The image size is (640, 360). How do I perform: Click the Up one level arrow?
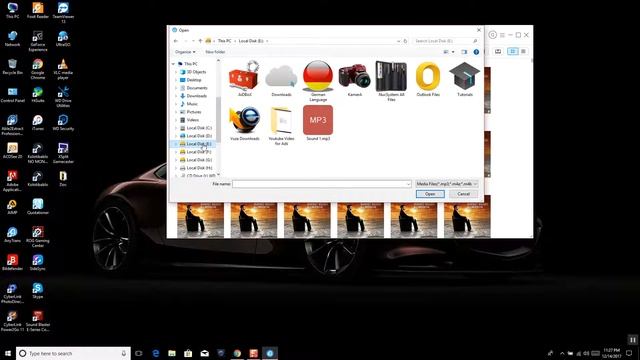(200, 41)
